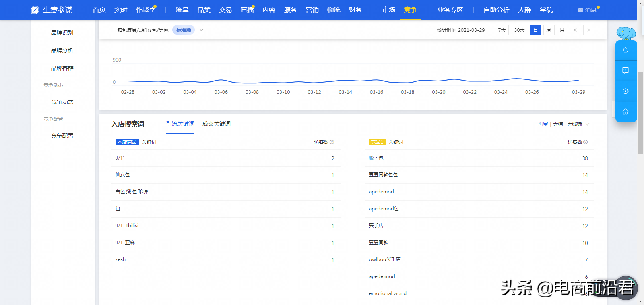Open 人群 in top navigation
Viewport: 644px width, 305px height.
(524, 10)
